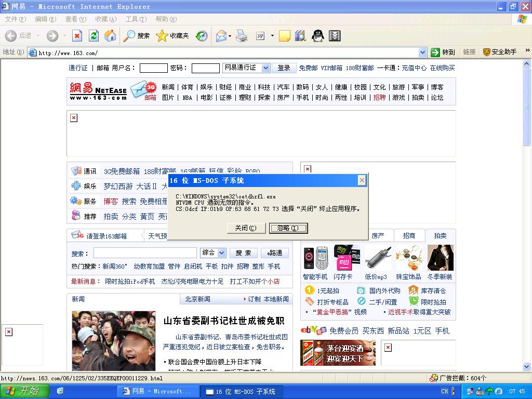
Task: Click the 16 位 MS-DOS 子系统 taskbar button
Action: click(x=241, y=391)
